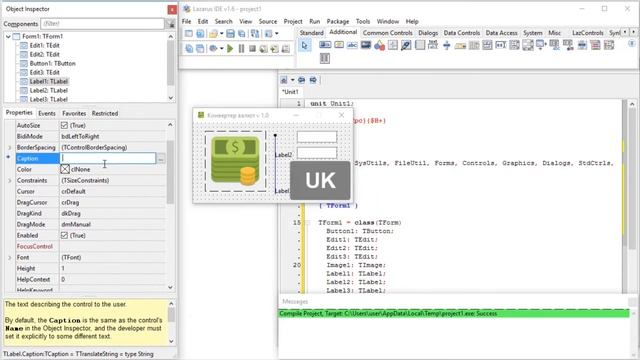Image resolution: width=640 pixels, height=360 pixels.
Task: Select Edit3: TEdit in component tree
Action: click(x=44, y=72)
